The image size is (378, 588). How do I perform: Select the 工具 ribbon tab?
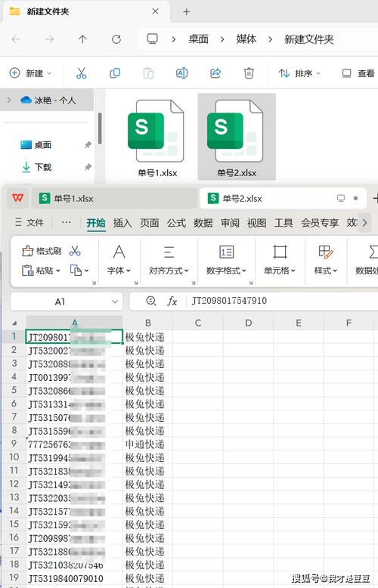pos(283,223)
